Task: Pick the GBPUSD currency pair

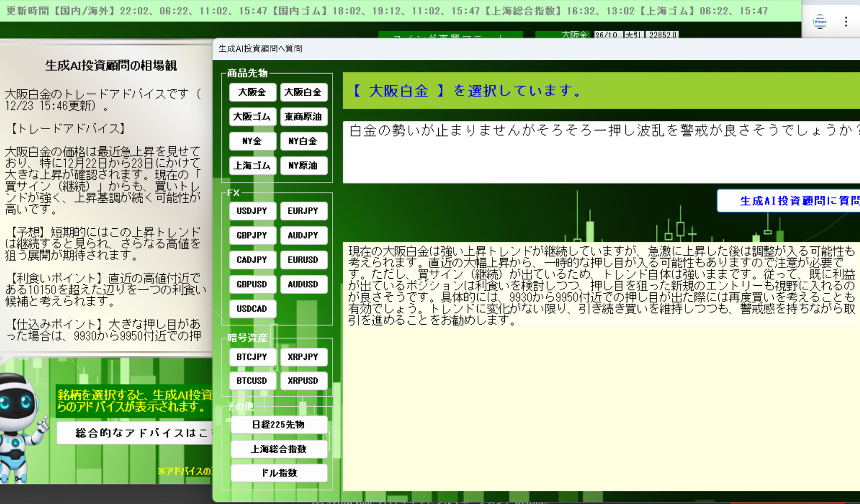Action: click(x=252, y=284)
